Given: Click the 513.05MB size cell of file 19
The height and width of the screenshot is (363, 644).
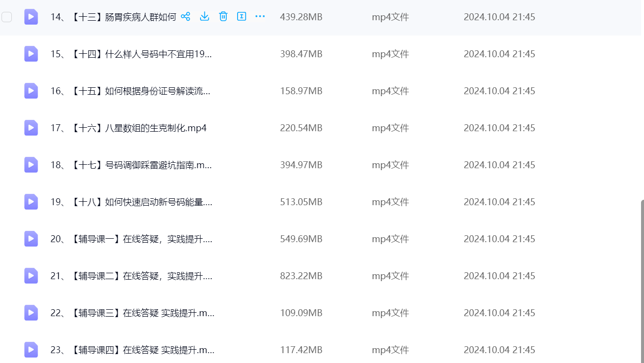Looking at the screenshot, I should click(301, 202).
